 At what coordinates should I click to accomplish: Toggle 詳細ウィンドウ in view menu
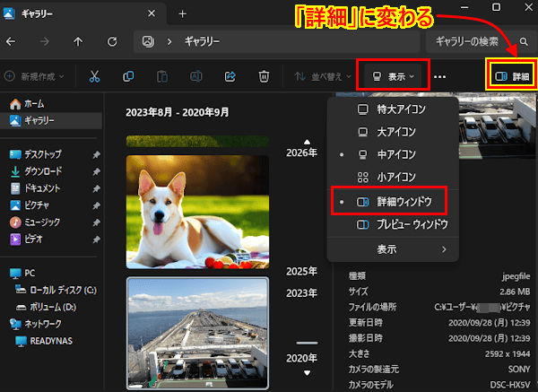coord(393,202)
